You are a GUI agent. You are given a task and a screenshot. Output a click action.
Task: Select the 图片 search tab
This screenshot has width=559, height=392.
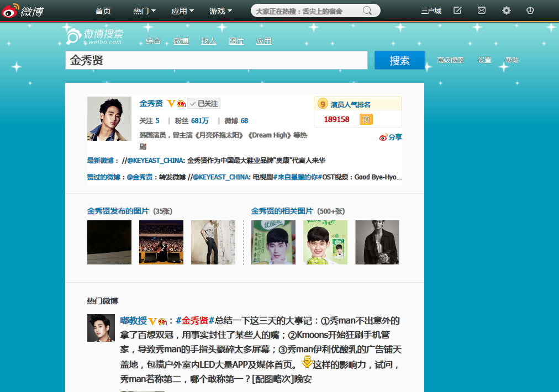tap(236, 41)
